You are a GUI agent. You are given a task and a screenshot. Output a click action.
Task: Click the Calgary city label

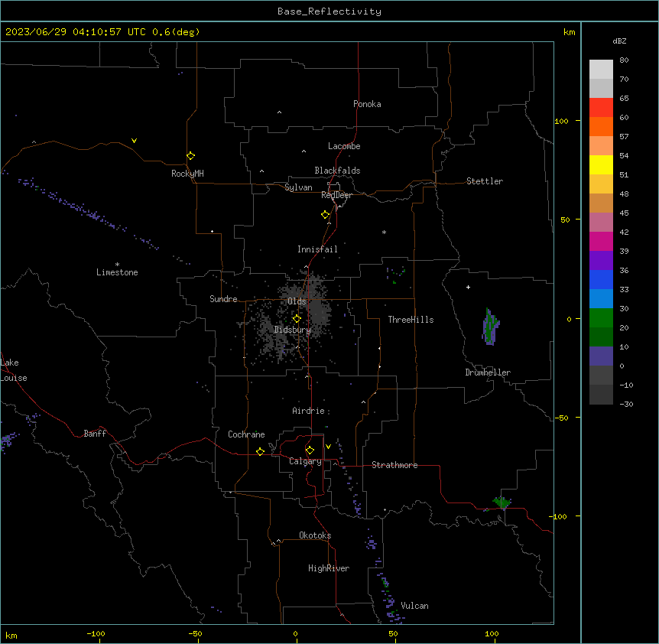(305, 461)
